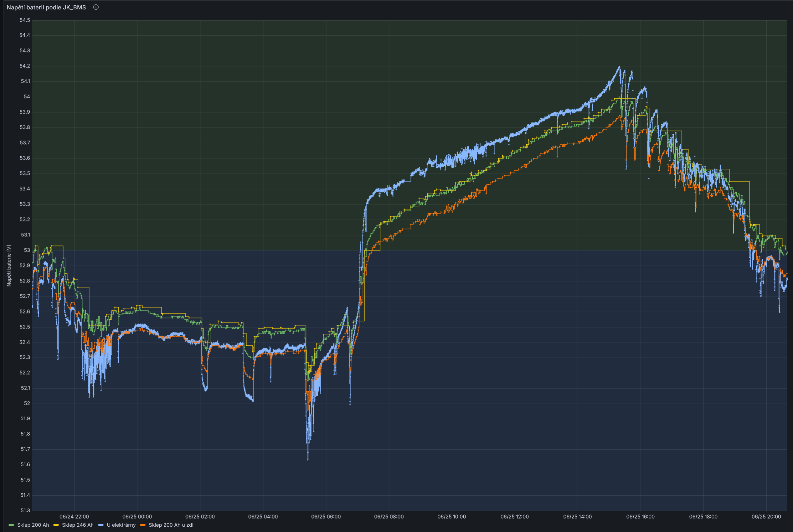Click the 51.3 label at the bottom of the y-axis

(x=25, y=510)
